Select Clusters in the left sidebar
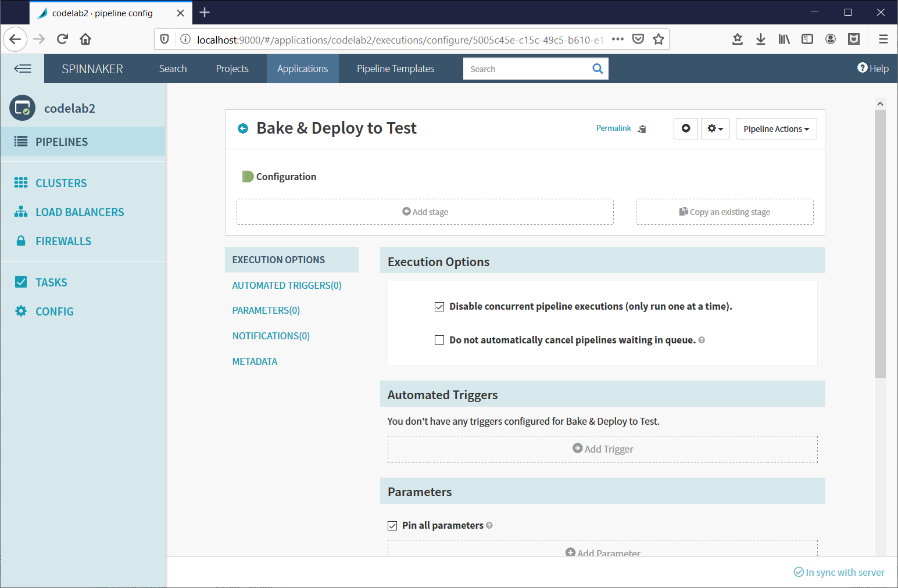This screenshot has height=588, width=898. (61, 182)
